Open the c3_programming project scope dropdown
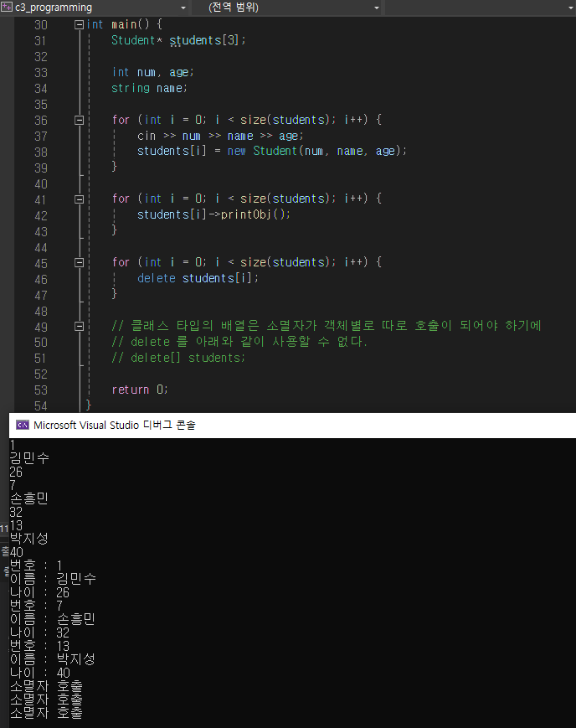Image resolution: width=576 pixels, height=728 pixels. 183,8
